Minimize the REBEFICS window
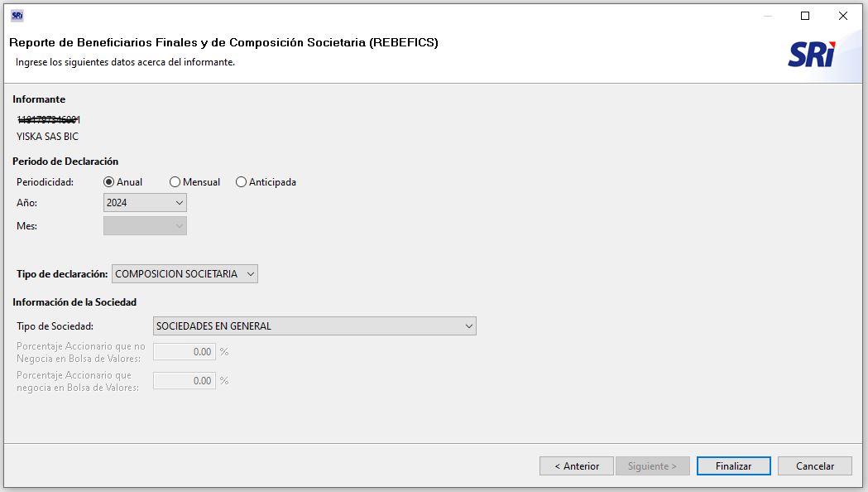This screenshot has width=868, height=492. [768, 16]
